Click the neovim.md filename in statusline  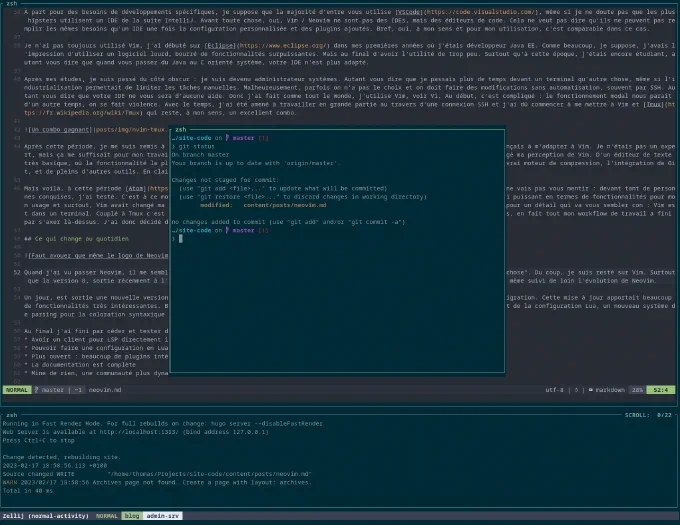click(x=105, y=390)
